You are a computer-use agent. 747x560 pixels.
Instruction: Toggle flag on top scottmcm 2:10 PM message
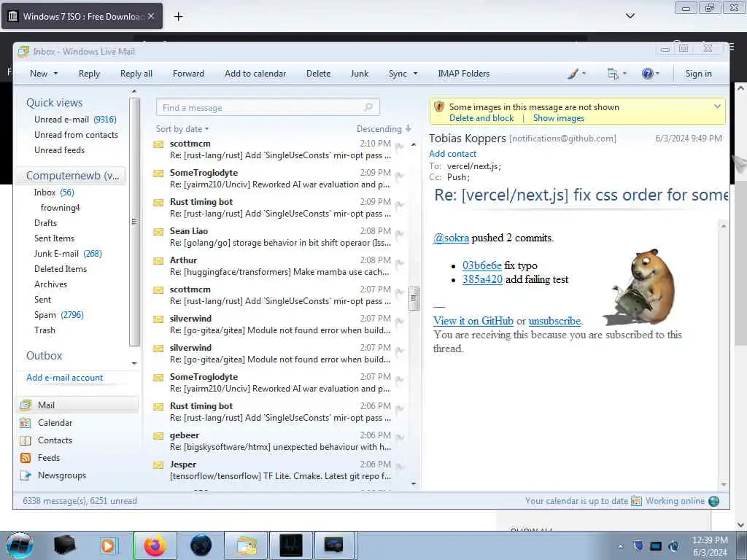399,147
